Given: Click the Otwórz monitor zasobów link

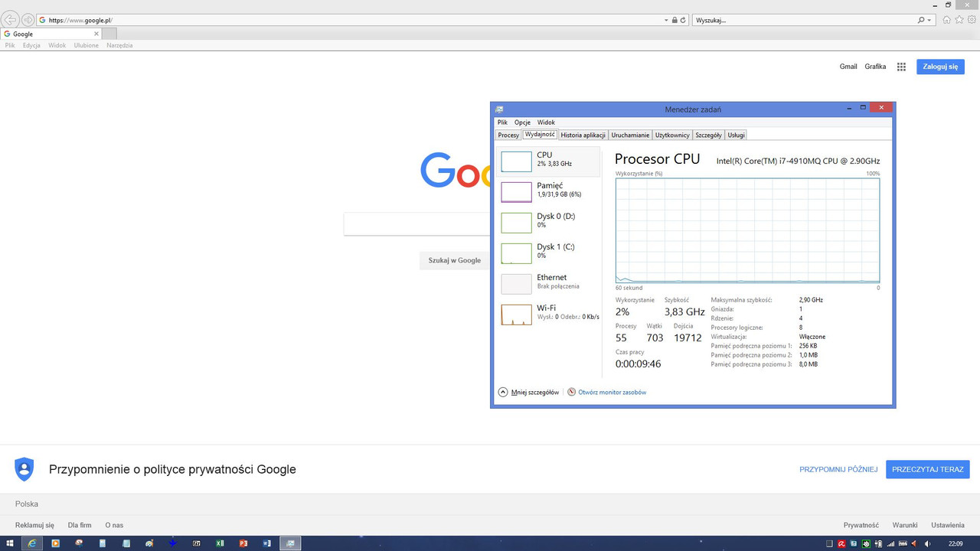Looking at the screenshot, I should 612,392.
